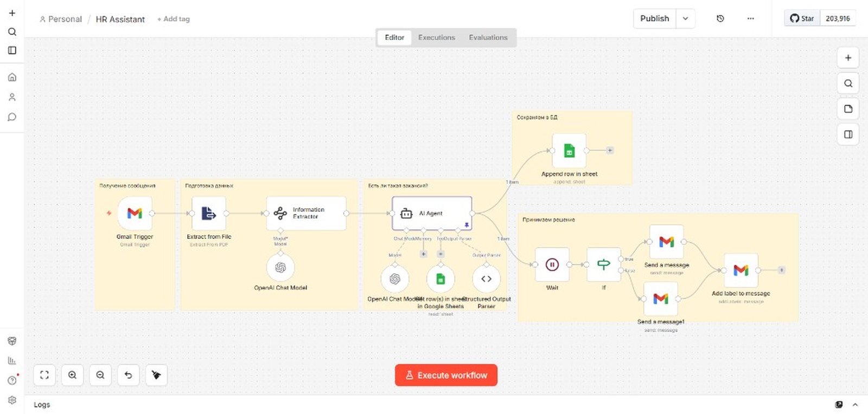Select the Get row(s) in sheet node
868x414 pixels.
pyautogui.click(x=441, y=279)
